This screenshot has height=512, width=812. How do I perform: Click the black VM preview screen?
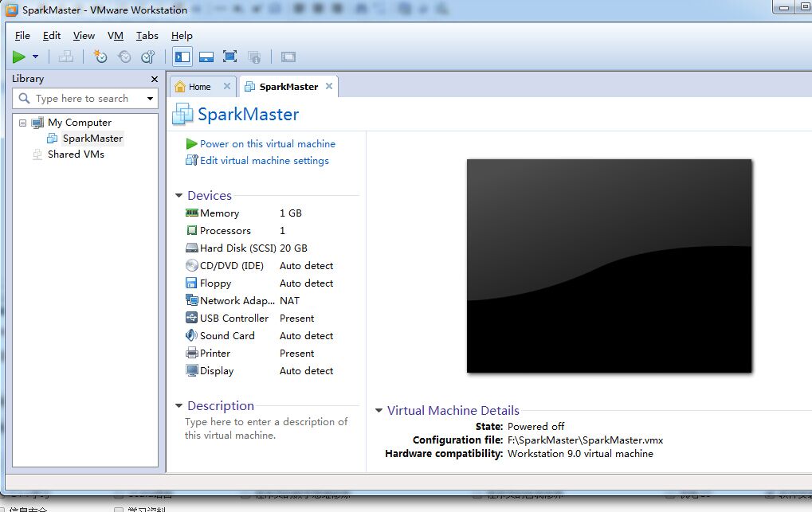[x=609, y=266]
